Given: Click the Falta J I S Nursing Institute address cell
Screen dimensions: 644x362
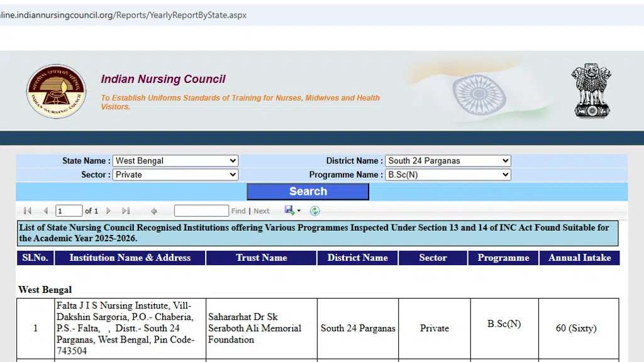Looking at the screenshot, I should tap(130, 328).
